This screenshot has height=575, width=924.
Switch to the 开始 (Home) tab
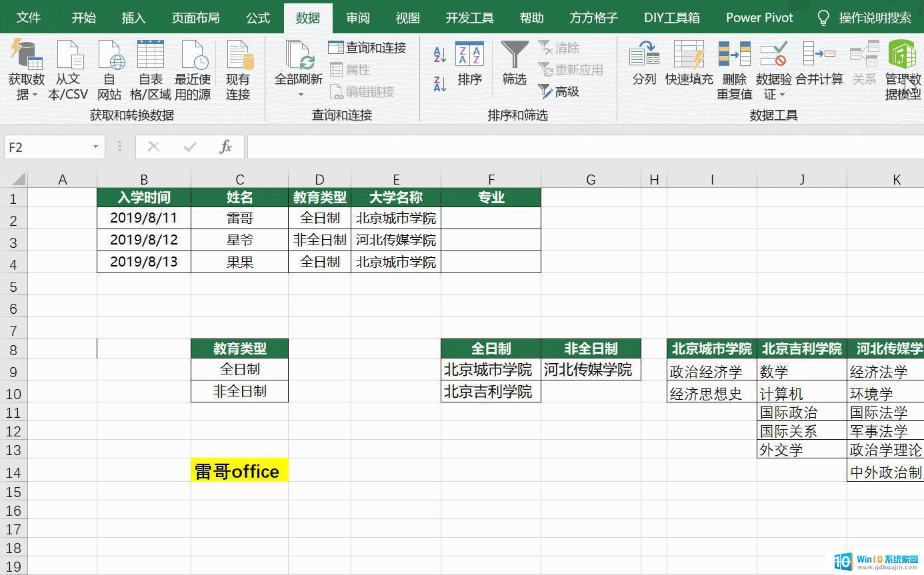click(x=83, y=17)
